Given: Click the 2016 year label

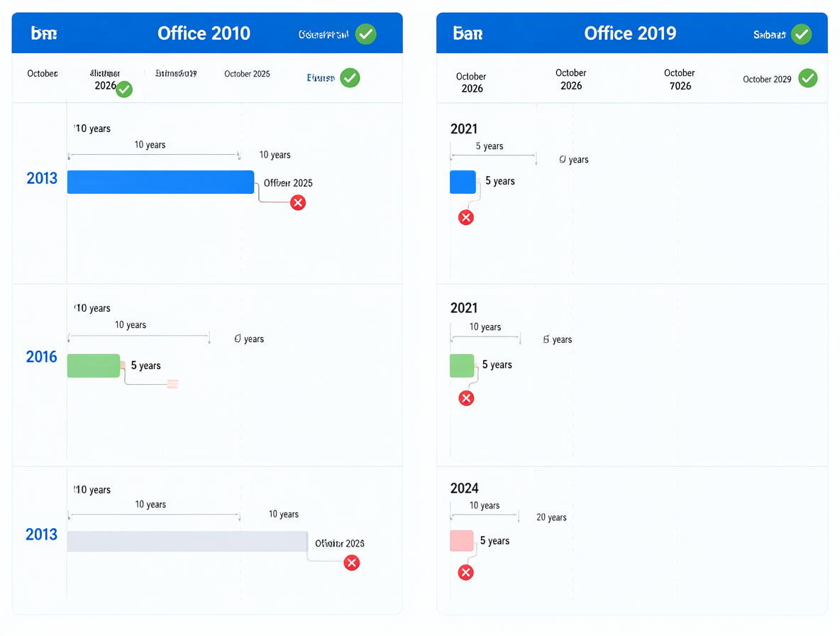Looking at the screenshot, I should [x=41, y=357].
